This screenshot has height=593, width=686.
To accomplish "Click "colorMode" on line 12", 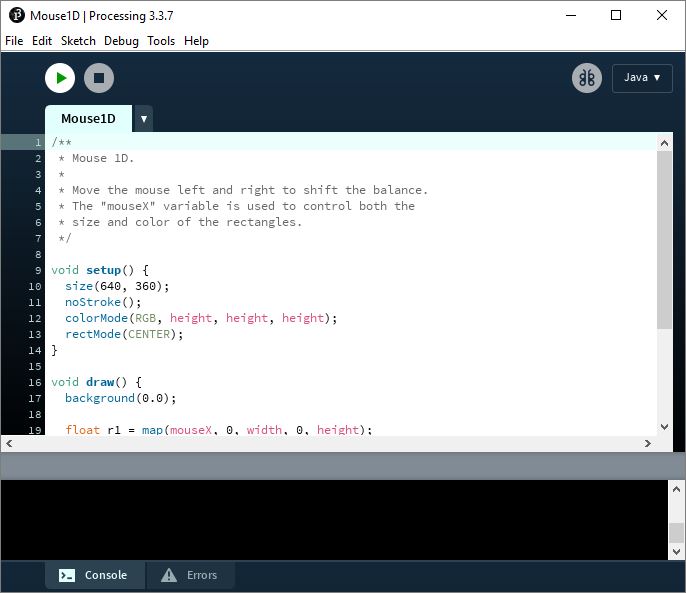I will tap(96, 318).
